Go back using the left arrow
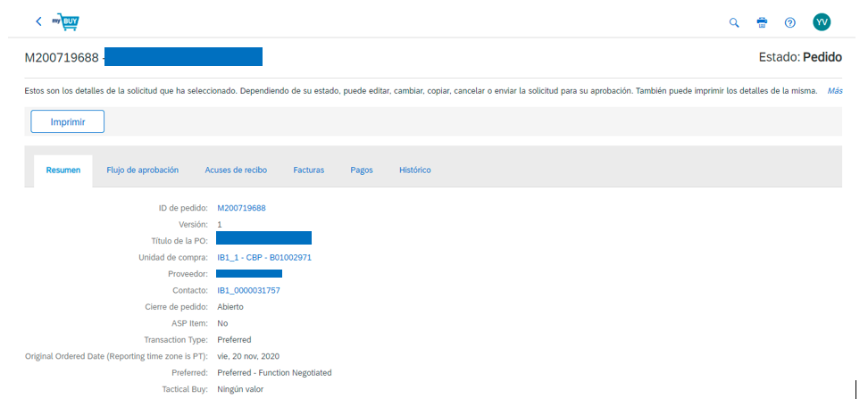Screen dimensions: 868x407 38,21
